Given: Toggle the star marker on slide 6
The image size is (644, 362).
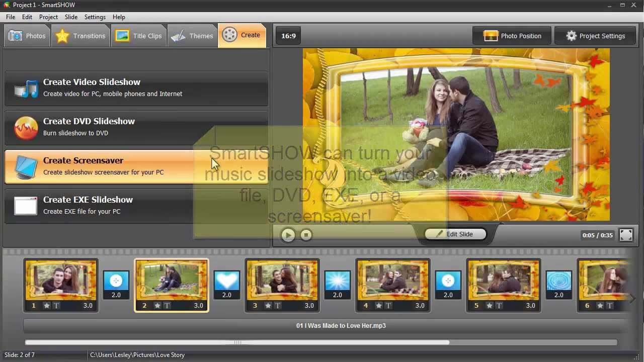Looking at the screenshot, I should [x=599, y=305].
